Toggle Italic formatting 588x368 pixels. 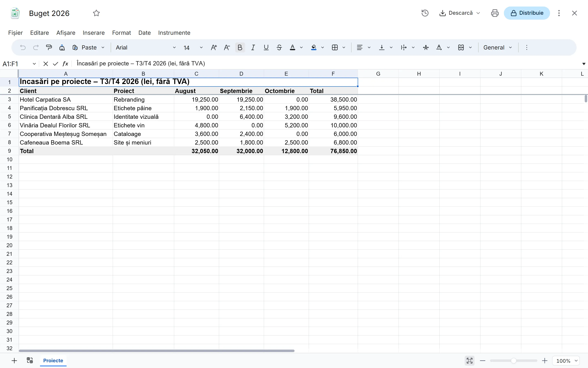pos(253,47)
